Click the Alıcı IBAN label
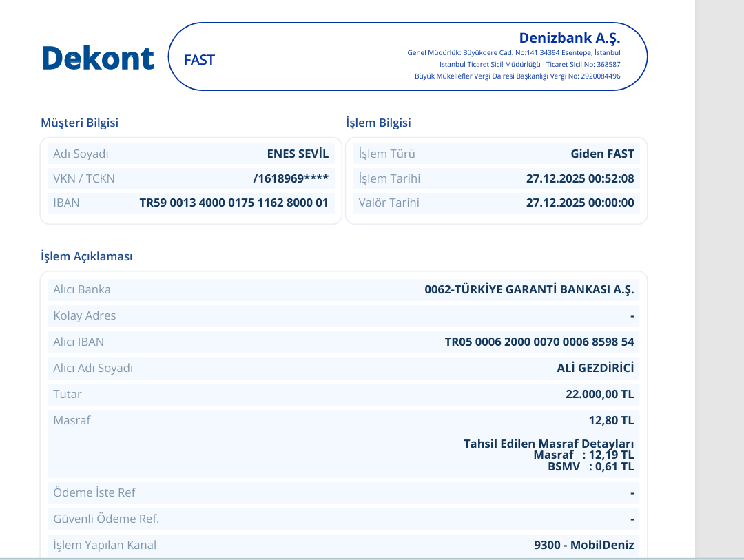Screen dimensions: 744x560 [79, 342]
